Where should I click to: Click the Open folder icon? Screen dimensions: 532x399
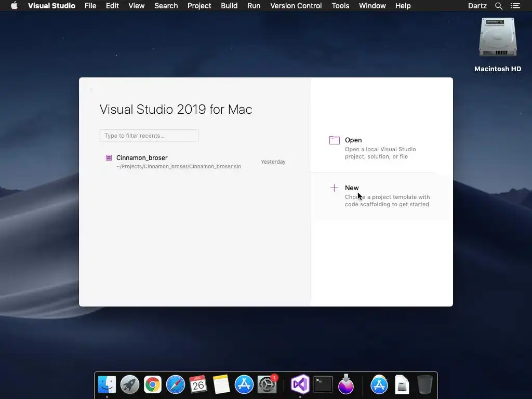tap(334, 140)
